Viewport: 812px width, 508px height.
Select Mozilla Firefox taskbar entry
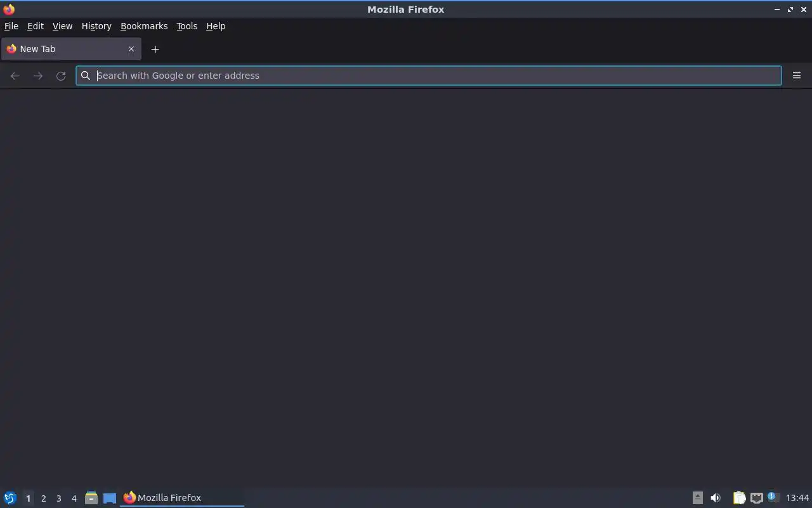pyautogui.click(x=182, y=498)
